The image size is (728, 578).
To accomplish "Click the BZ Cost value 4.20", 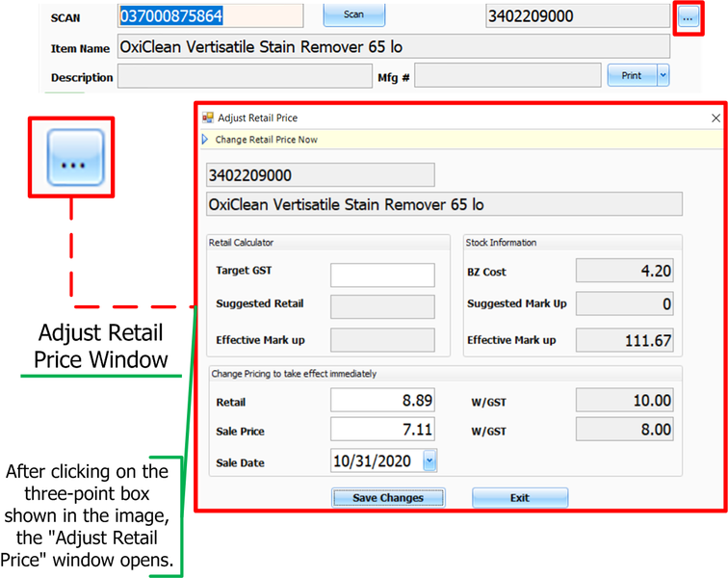I will point(624,271).
